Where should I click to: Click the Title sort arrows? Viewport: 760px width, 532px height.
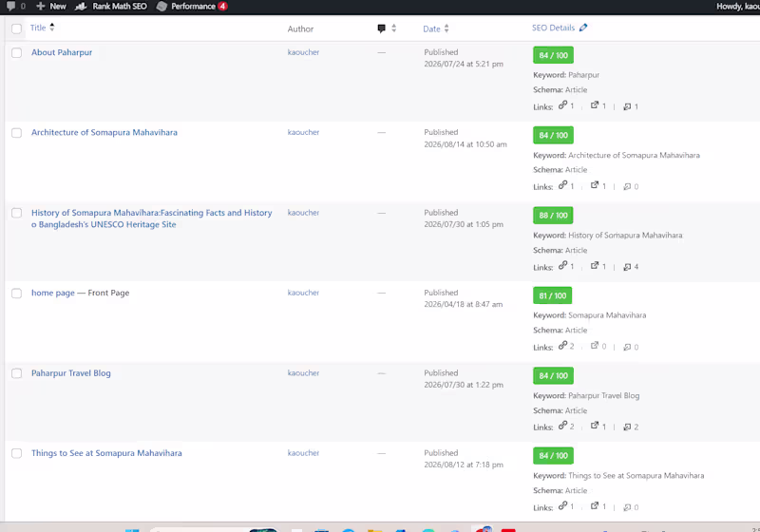click(x=52, y=28)
